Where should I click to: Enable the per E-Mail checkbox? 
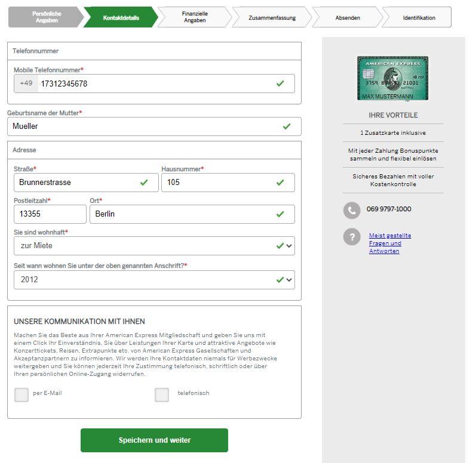[22, 395]
